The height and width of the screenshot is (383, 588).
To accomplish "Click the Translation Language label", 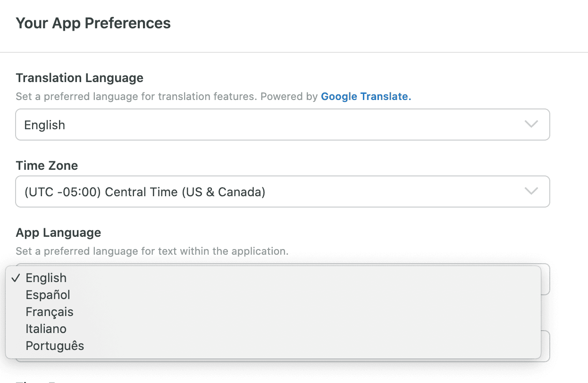I will pyautogui.click(x=79, y=77).
